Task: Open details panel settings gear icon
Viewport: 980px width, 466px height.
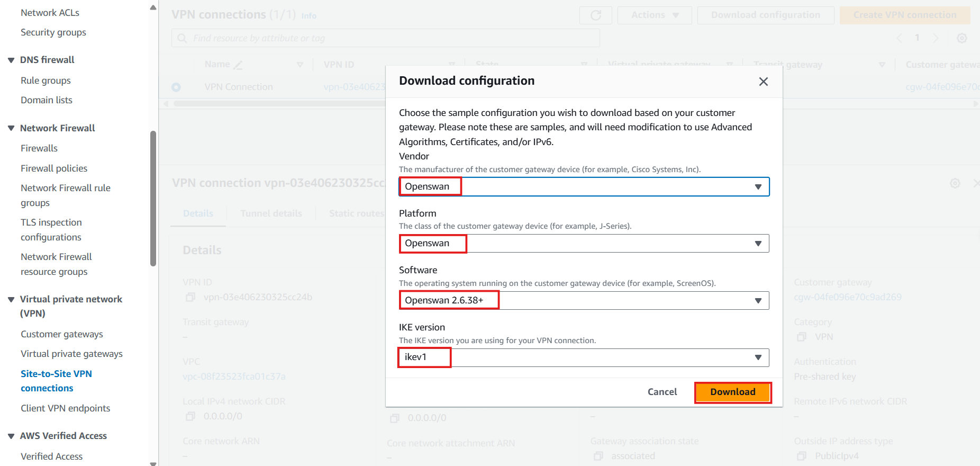Action: pyautogui.click(x=955, y=183)
